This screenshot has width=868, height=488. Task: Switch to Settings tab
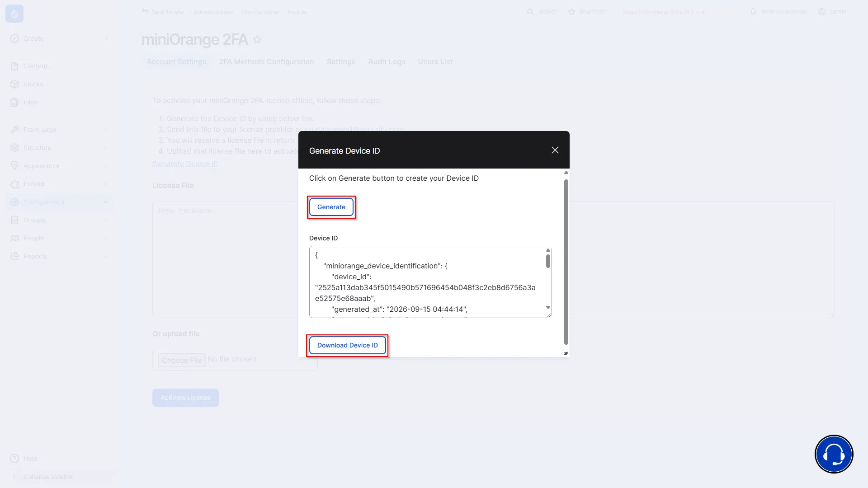pyautogui.click(x=341, y=62)
